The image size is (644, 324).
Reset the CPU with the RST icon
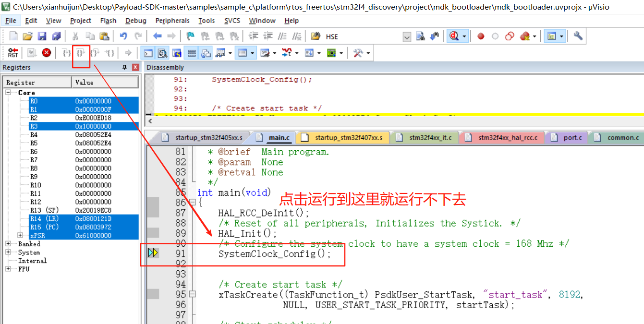click(x=13, y=53)
